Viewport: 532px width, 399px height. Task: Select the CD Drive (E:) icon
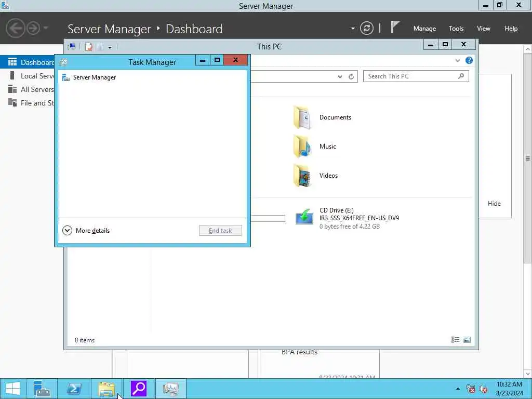(304, 216)
